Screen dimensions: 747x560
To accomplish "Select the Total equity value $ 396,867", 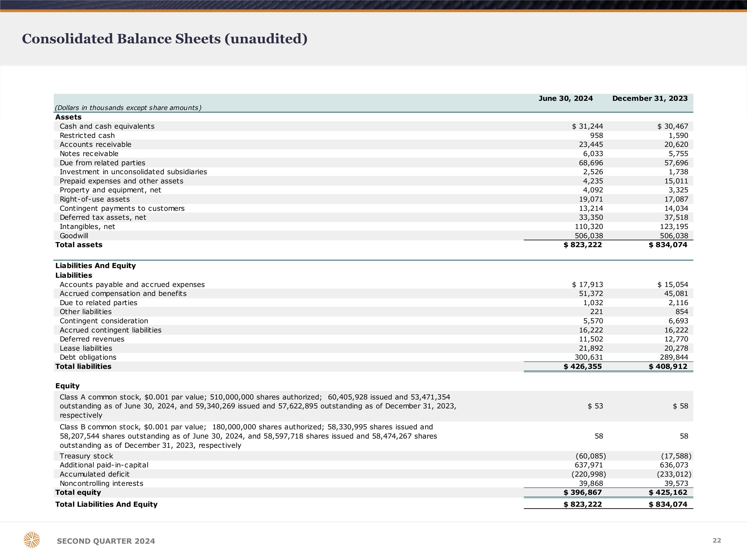I will (583, 492).
